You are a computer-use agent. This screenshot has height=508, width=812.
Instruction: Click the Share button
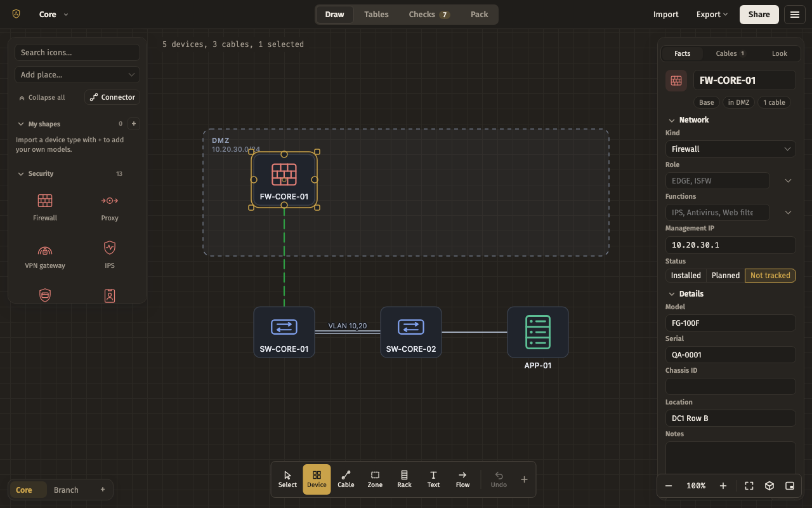click(759, 15)
